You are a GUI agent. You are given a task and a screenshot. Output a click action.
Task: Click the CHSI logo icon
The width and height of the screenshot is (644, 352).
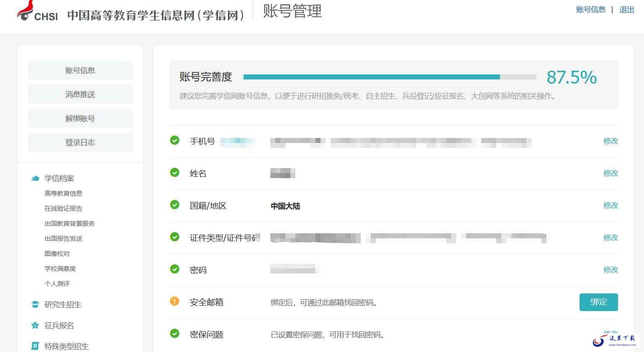pyautogui.click(x=37, y=11)
